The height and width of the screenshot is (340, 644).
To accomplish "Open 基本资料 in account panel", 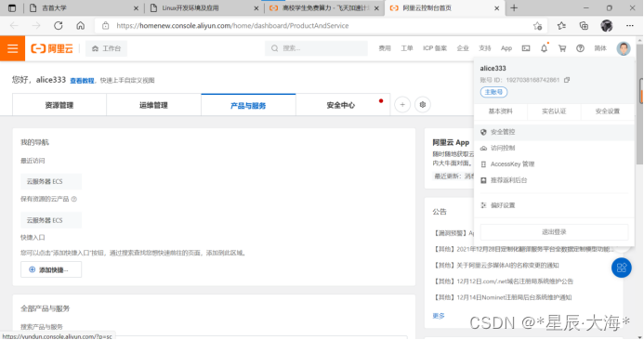I will [x=500, y=111].
